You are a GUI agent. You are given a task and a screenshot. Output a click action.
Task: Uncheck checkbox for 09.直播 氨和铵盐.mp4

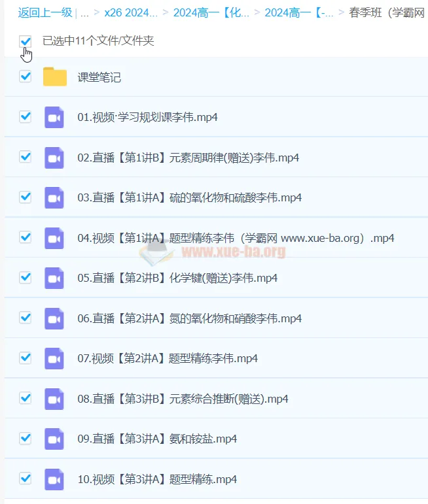26,438
